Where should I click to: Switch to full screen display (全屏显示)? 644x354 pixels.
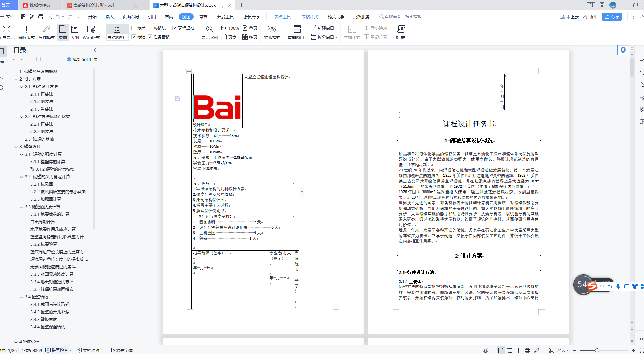pyautogui.click(x=7, y=32)
